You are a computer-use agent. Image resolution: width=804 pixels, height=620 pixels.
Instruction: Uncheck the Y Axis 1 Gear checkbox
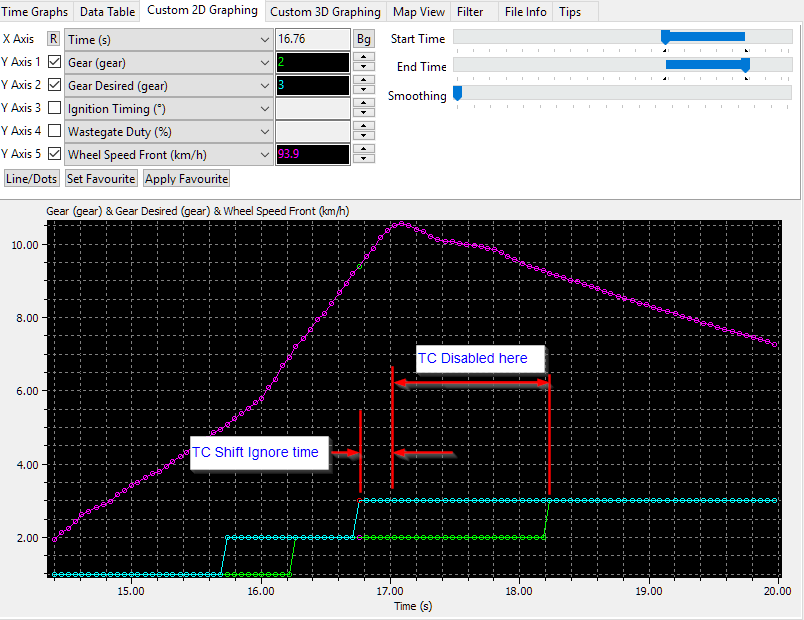(54, 62)
